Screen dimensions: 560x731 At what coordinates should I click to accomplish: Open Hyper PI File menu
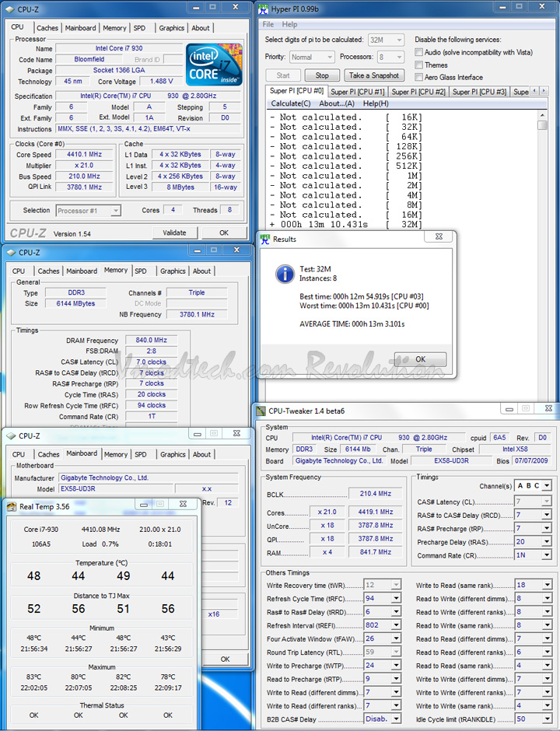pos(268,24)
